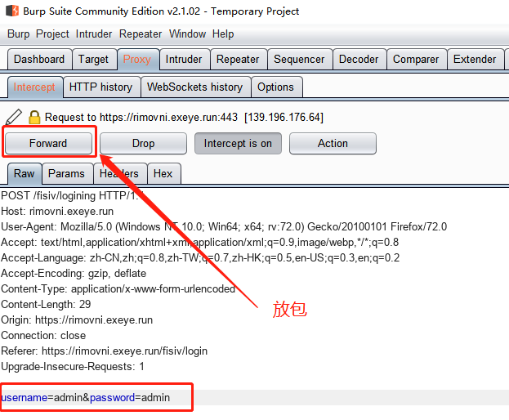Switch to the Intruder tool tab
This screenshot has width=509, height=420.
(x=184, y=59)
